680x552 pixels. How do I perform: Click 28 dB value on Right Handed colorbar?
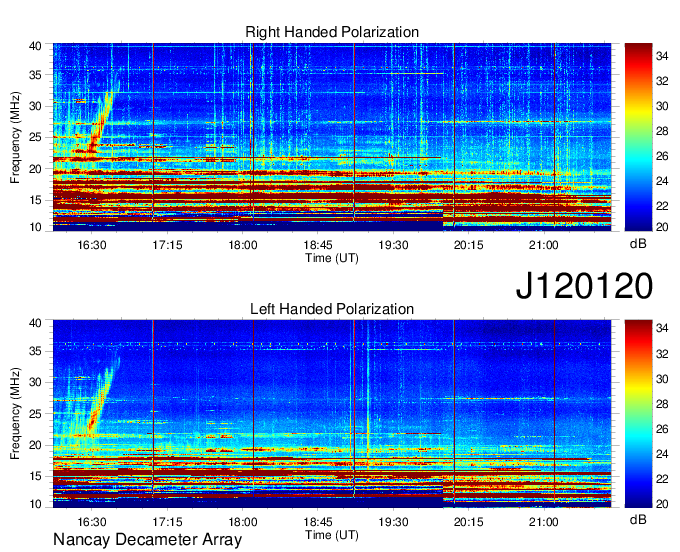click(662, 131)
